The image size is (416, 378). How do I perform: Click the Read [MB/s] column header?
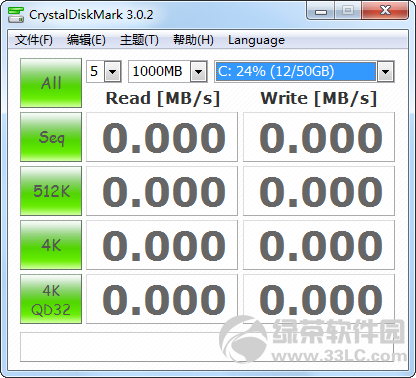point(163,98)
